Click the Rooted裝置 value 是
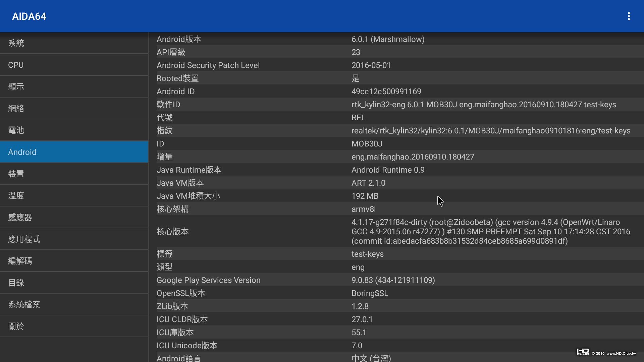644x362 pixels. click(x=356, y=78)
